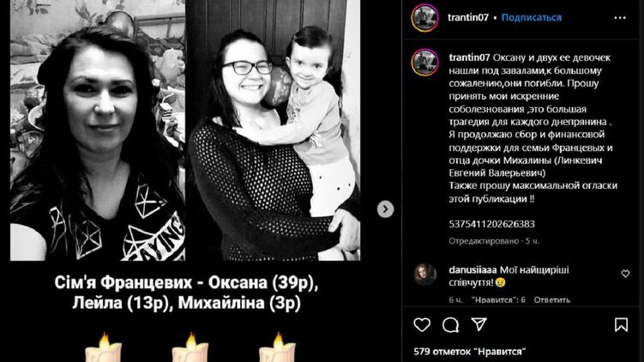
Task: Open trantin07 profile from header username
Action: (468, 17)
